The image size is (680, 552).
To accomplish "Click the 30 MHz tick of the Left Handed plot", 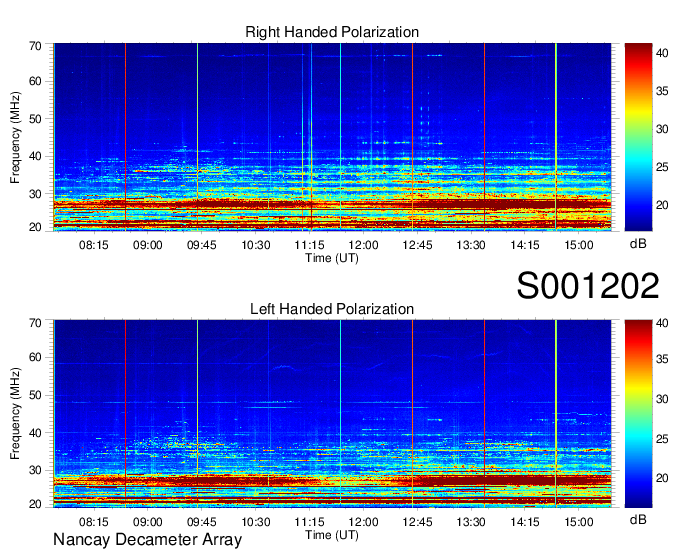I will [35, 470].
